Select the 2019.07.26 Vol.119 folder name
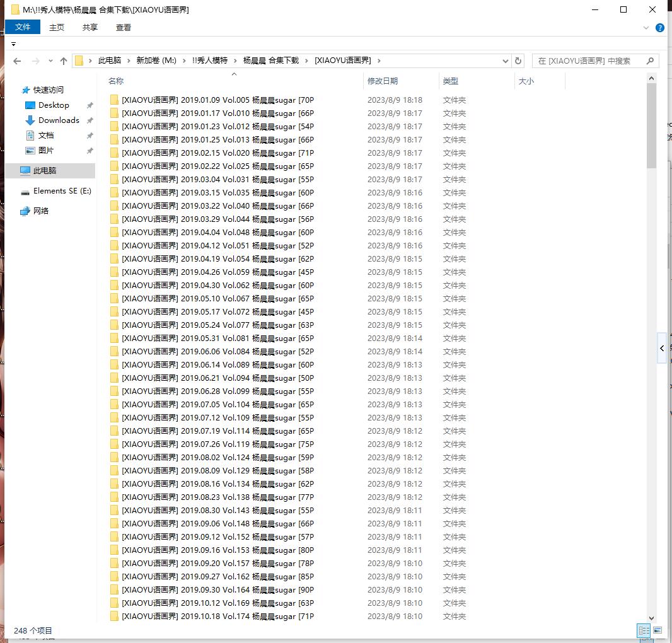The image size is (672, 643). pyautogui.click(x=217, y=444)
